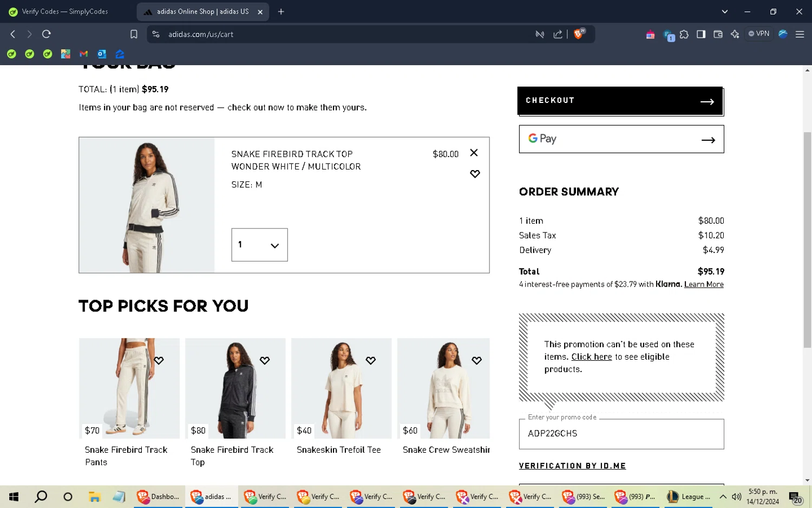Open the Windows Start menu

coord(14,497)
